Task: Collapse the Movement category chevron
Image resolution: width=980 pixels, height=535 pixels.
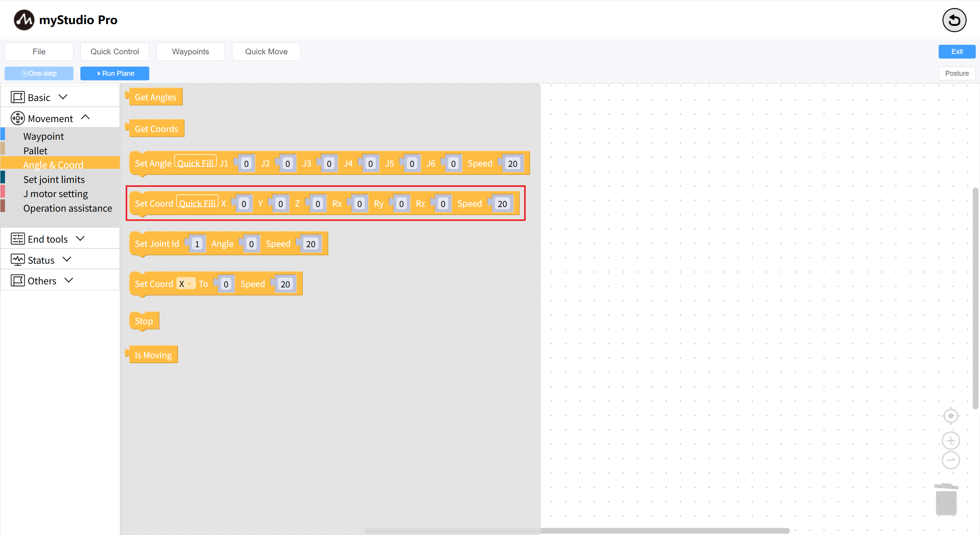Action: [85, 117]
